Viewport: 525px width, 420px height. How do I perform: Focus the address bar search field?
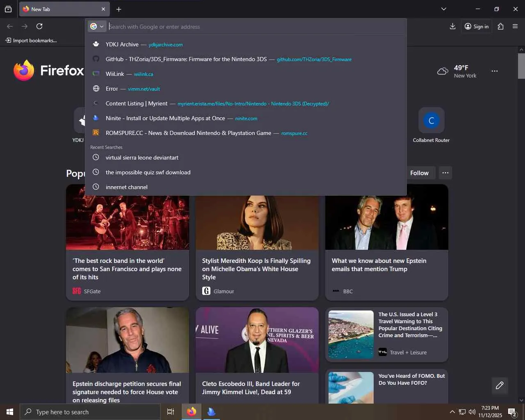(x=256, y=27)
